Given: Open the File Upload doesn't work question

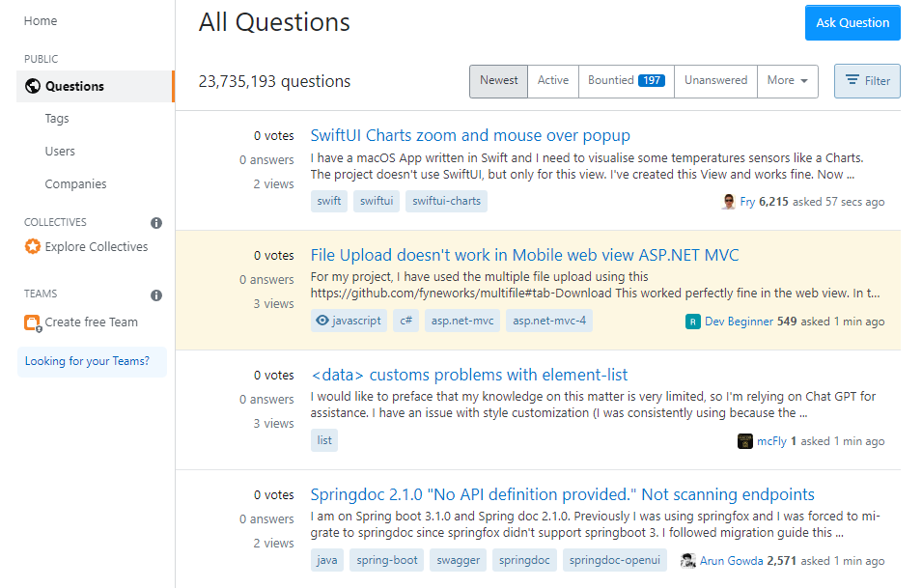Looking at the screenshot, I should point(524,255).
